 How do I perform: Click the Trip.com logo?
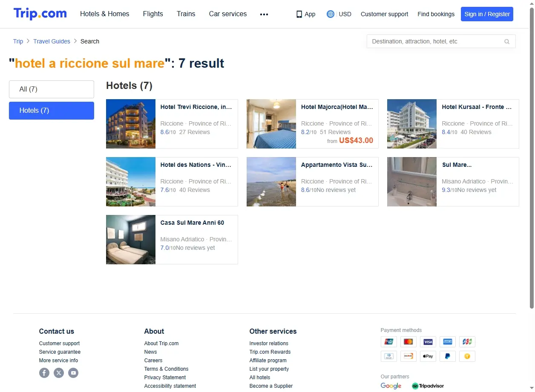40,14
